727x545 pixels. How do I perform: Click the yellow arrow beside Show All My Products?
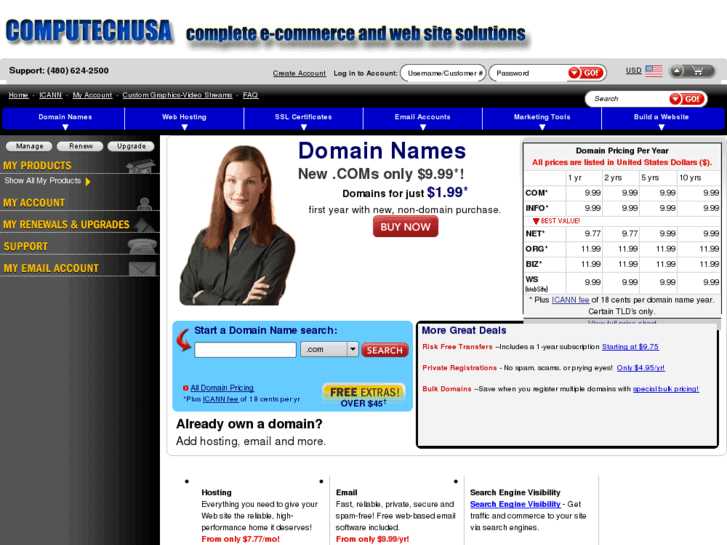(88, 181)
